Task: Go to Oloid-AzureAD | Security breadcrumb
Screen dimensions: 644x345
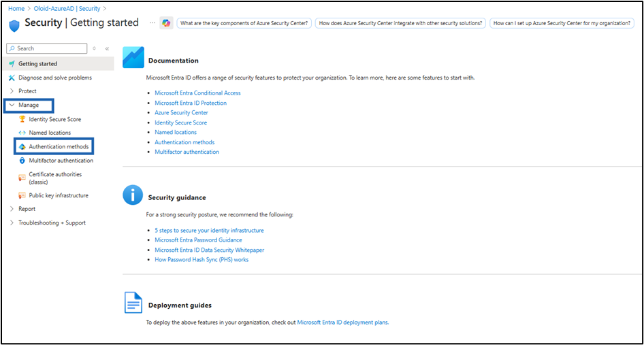Action: (x=67, y=8)
